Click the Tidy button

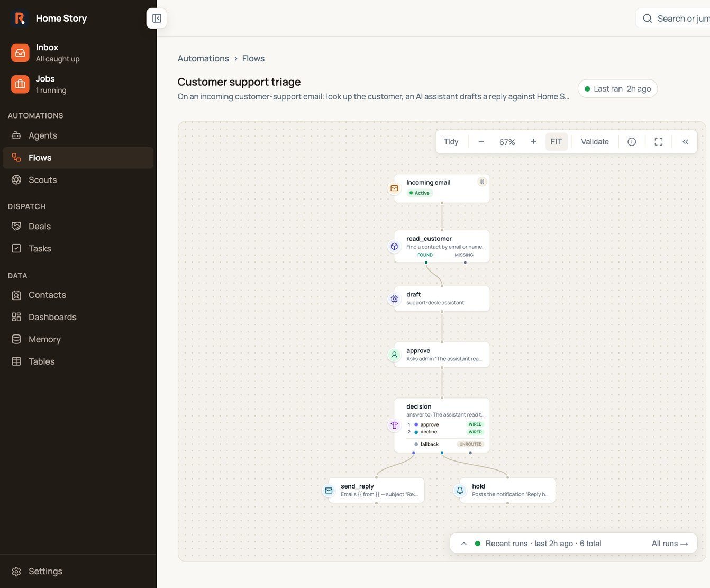(x=451, y=142)
